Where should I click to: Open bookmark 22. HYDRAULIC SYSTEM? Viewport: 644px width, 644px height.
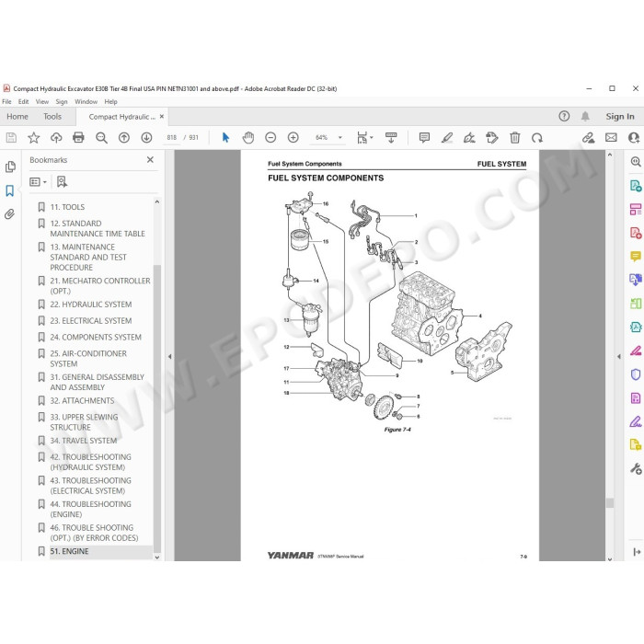click(91, 305)
